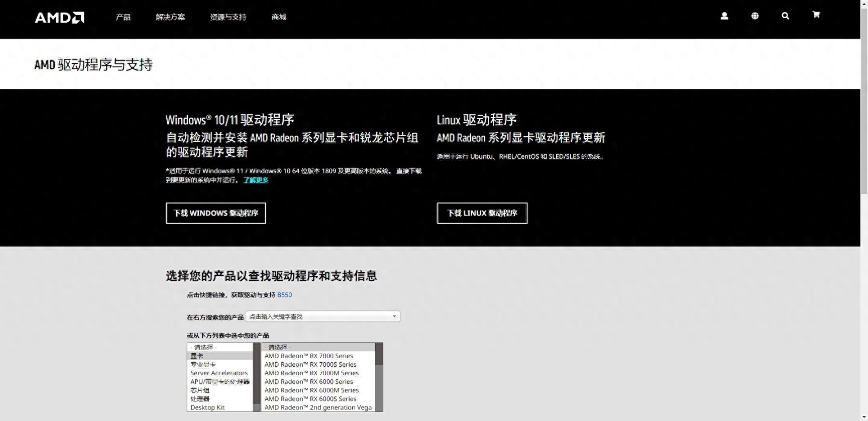Select 显卡 in the category list
868x421 pixels.
coord(197,356)
